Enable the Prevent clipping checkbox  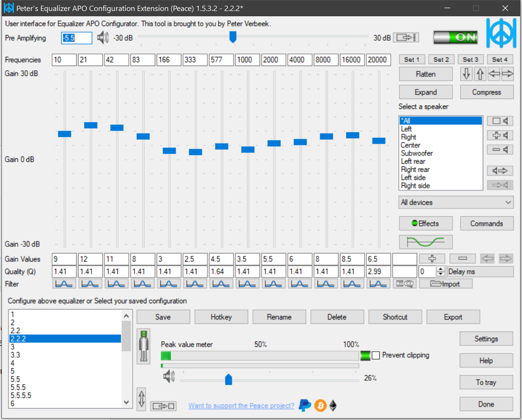tap(376, 355)
